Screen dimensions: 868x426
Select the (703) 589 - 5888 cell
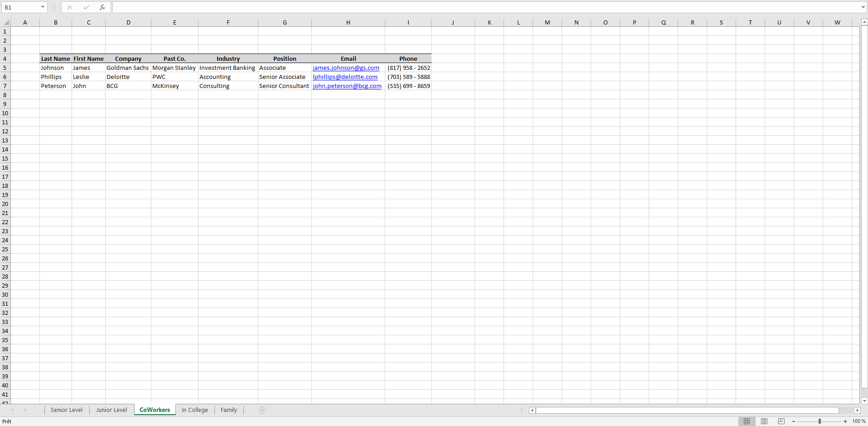[408, 77]
